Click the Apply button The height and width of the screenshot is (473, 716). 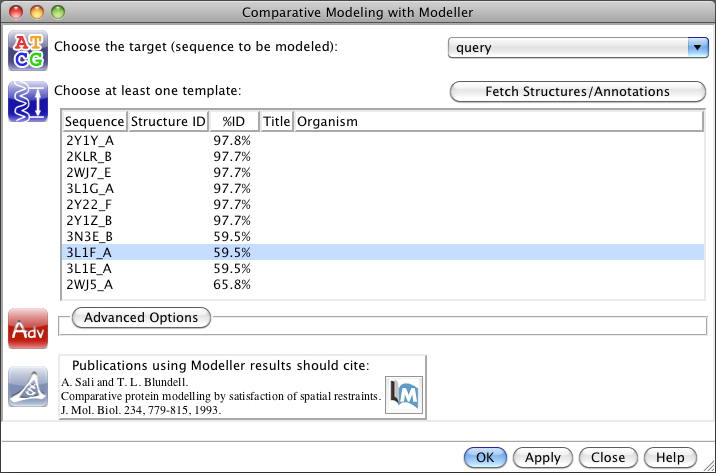pos(542,457)
